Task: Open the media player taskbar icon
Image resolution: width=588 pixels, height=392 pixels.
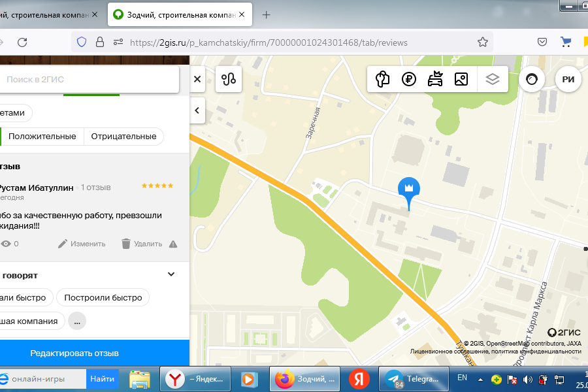Action: pyautogui.click(x=250, y=379)
